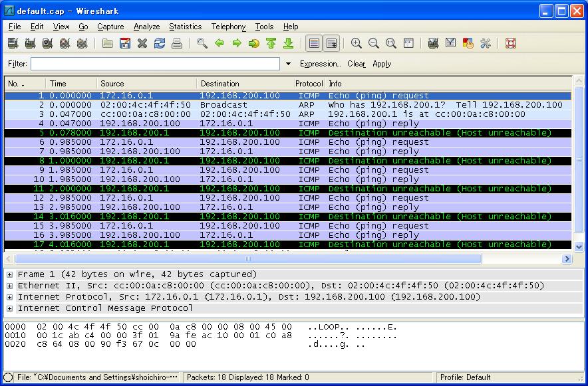Open the Telephony menu
Image resolution: width=588 pixels, height=386 pixels.
228,27
